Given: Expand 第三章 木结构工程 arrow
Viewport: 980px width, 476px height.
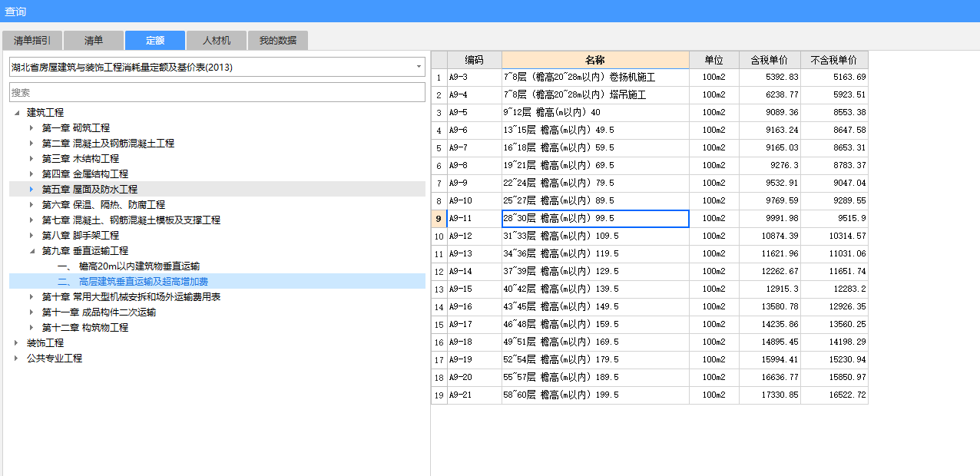Looking at the screenshot, I should point(31,159).
